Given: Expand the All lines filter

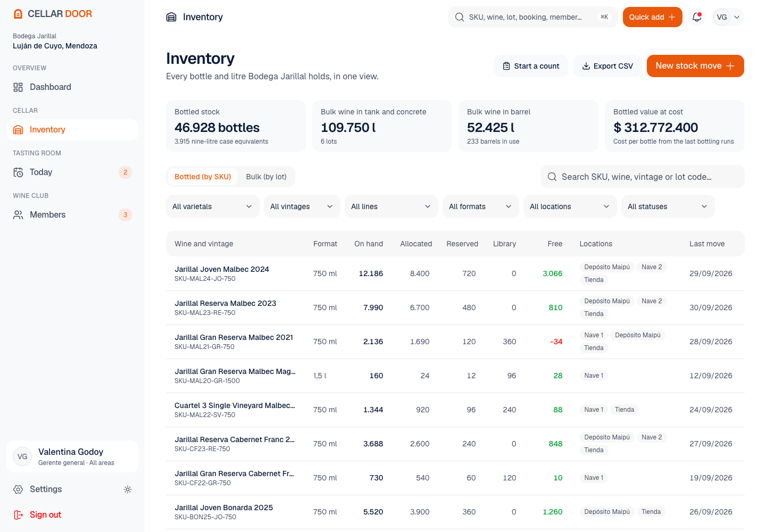Looking at the screenshot, I should click(x=392, y=206).
